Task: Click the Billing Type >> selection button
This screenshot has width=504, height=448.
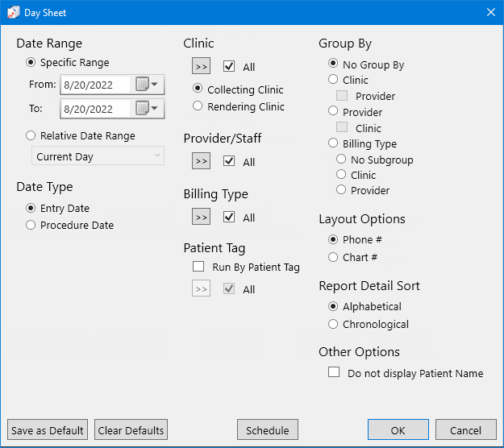Action: (x=202, y=217)
